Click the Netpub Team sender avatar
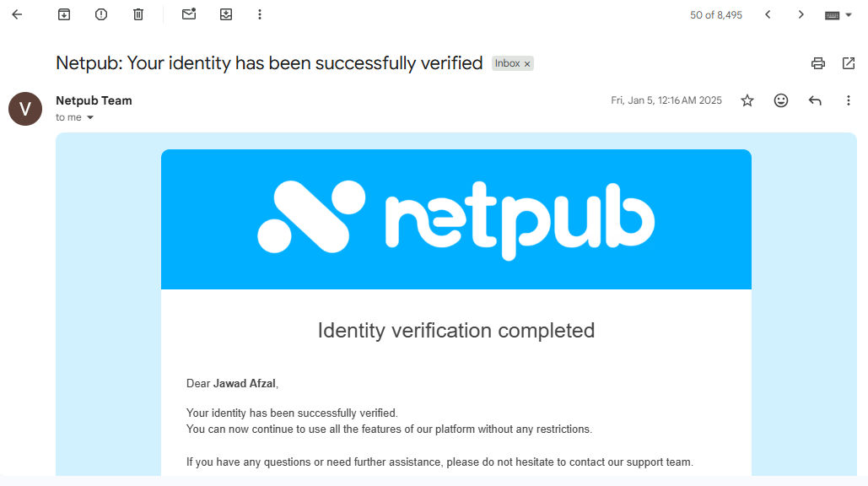 coord(25,109)
